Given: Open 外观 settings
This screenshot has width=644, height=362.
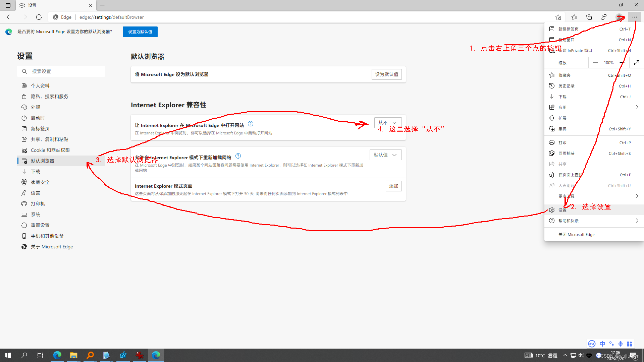Looking at the screenshot, I should click(61, 107).
